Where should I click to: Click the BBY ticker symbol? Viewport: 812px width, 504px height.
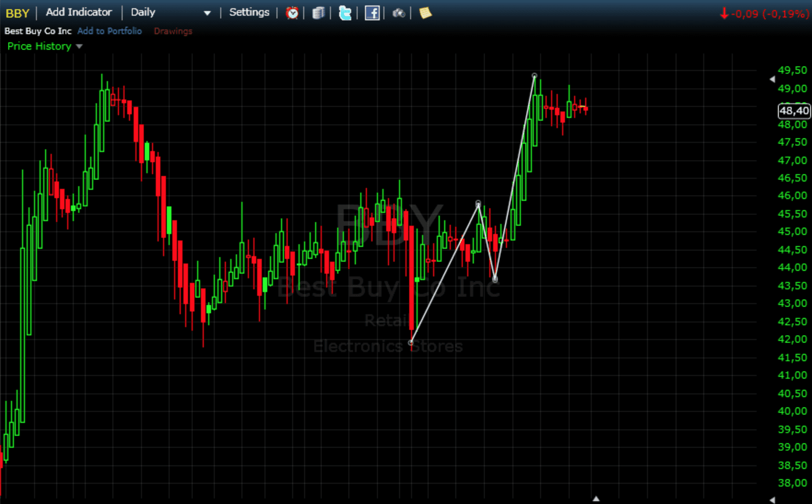click(18, 13)
